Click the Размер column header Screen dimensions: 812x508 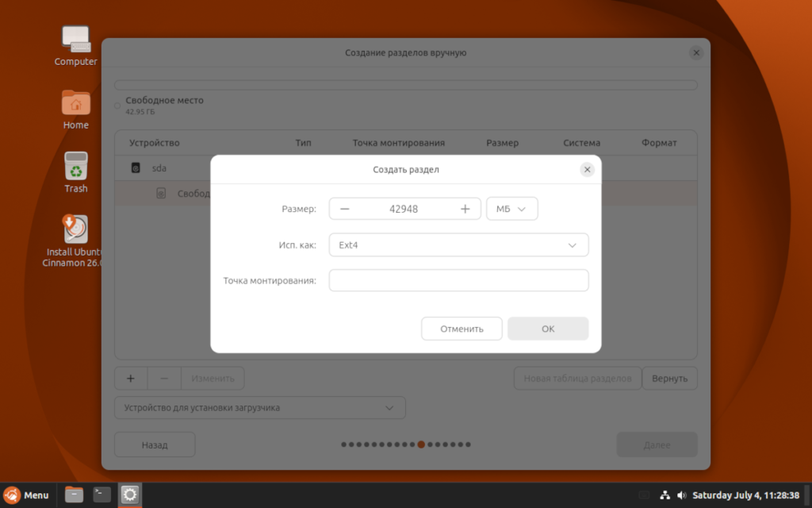click(x=502, y=143)
